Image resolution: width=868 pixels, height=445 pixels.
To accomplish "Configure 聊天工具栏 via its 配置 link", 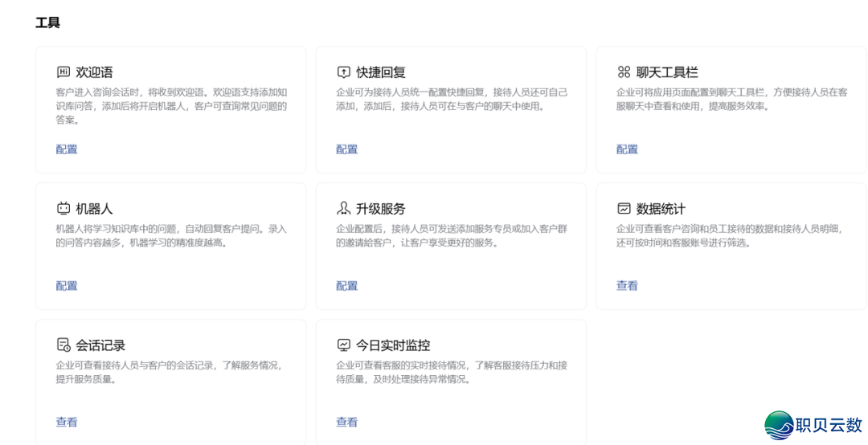I will [x=627, y=149].
